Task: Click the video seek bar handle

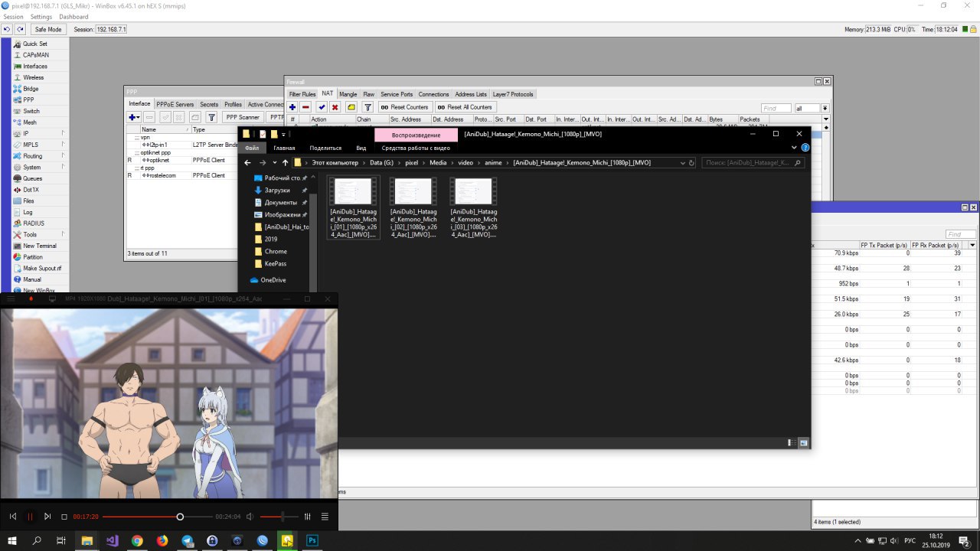Action: point(180,517)
